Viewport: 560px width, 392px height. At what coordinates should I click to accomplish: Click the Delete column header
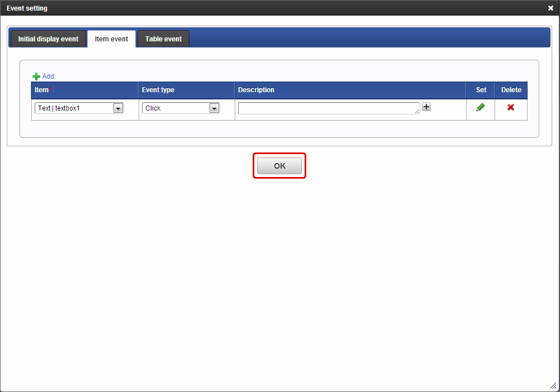[511, 90]
